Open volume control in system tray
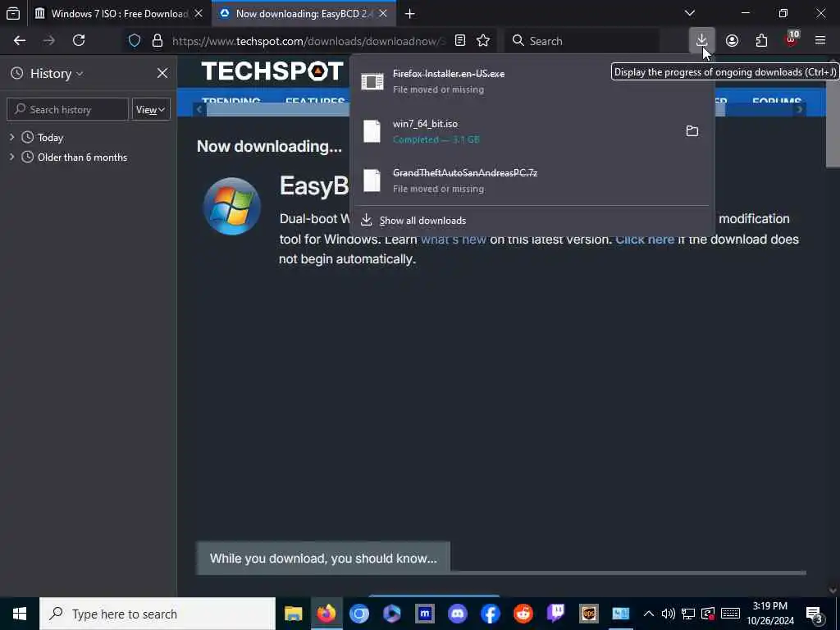840x630 pixels. [x=668, y=614]
